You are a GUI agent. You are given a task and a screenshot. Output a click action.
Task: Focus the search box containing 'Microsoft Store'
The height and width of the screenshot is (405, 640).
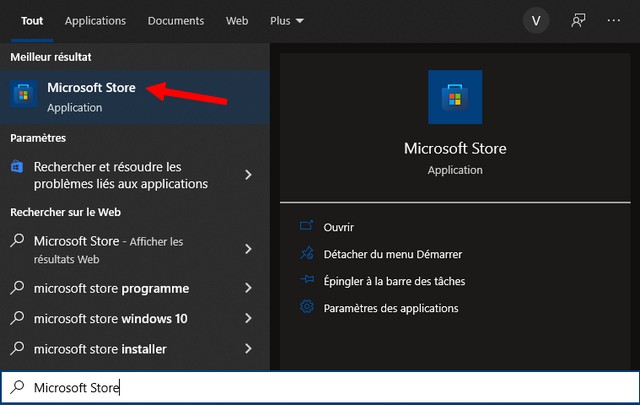pos(320,387)
